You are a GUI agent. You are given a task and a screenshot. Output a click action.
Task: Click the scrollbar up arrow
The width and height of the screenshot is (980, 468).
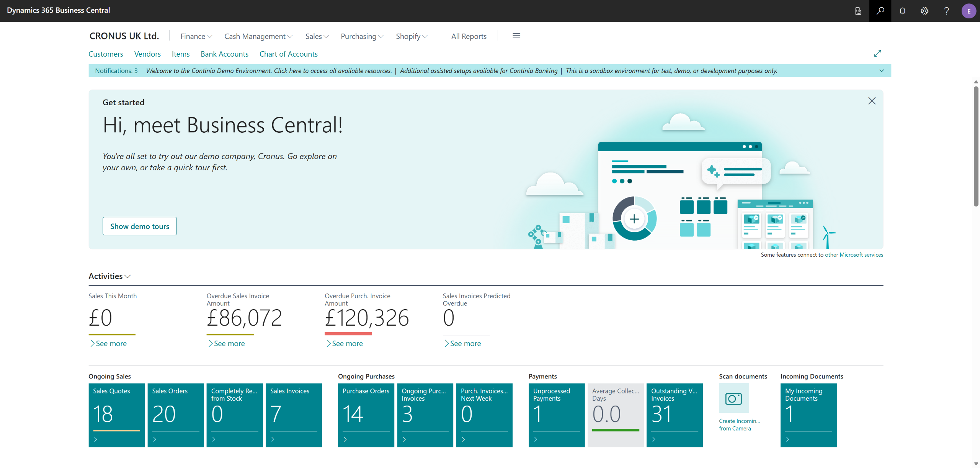[x=976, y=82]
